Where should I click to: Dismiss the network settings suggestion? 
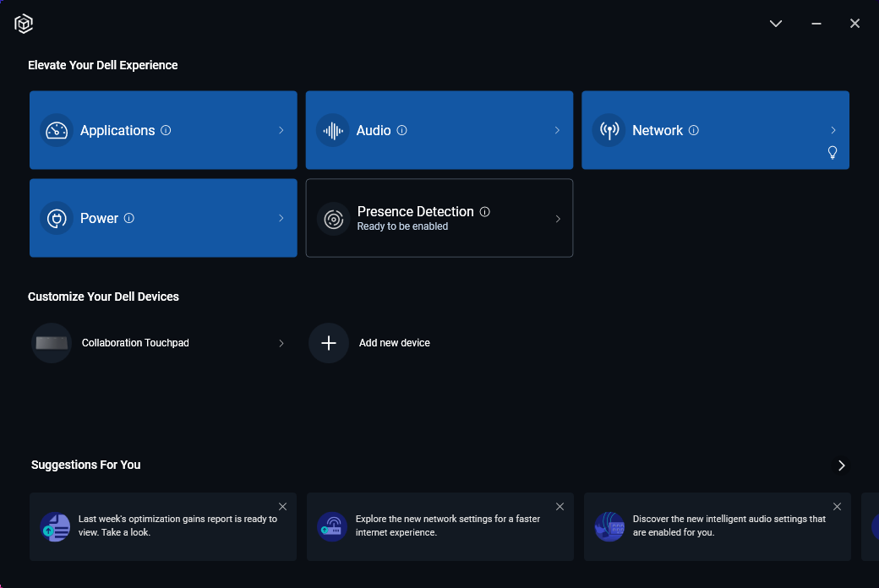560,507
